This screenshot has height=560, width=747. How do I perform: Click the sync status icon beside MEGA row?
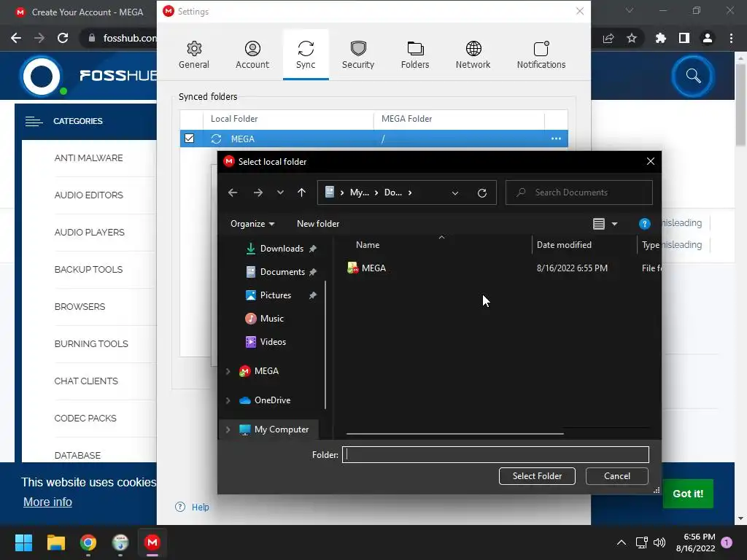pyautogui.click(x=216, y=139)
